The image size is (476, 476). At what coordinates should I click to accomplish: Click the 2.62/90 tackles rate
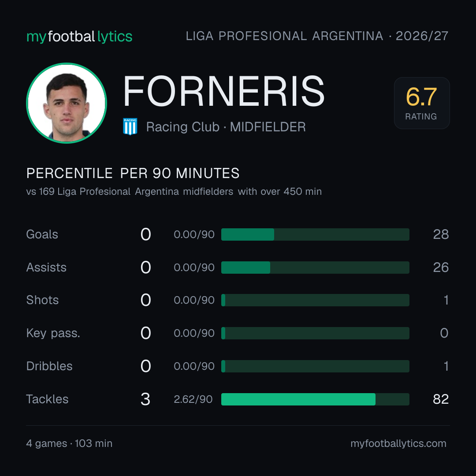pyautogui.click(x=193, y=399)
